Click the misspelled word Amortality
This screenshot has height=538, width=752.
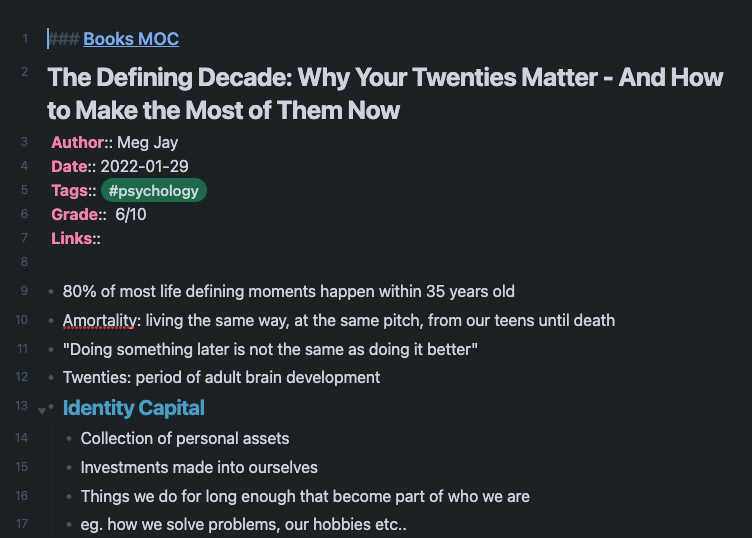[x=100, y=320]
